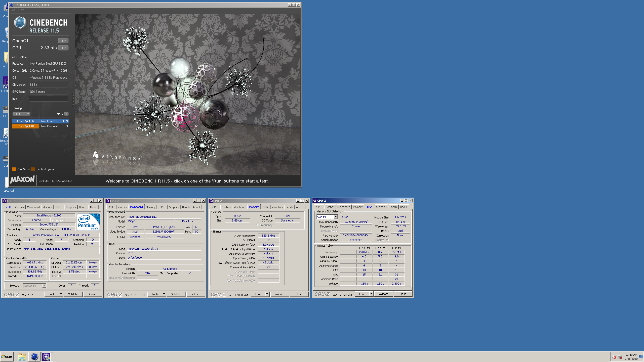This screenshot has width=644, height=362.
Task: Expand Tools arrow in CPU-Z CPU window
Action: pyautogui.click(x=61, y=294)
